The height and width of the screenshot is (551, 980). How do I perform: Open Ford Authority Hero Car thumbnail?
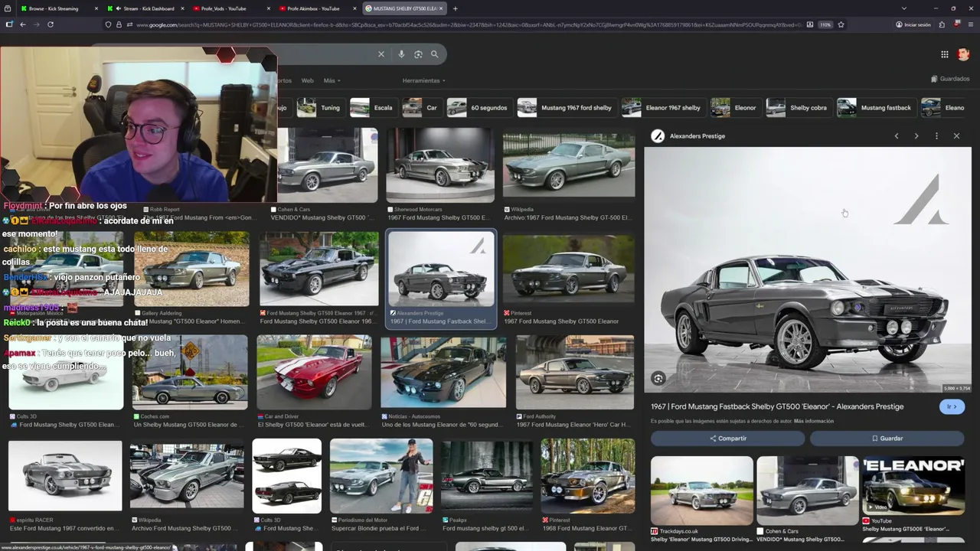point(575,372)
